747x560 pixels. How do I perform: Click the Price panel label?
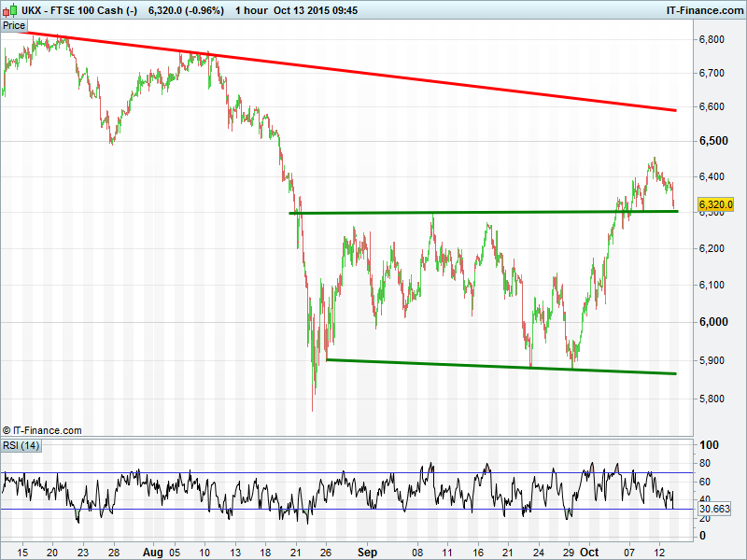point(14,25)
